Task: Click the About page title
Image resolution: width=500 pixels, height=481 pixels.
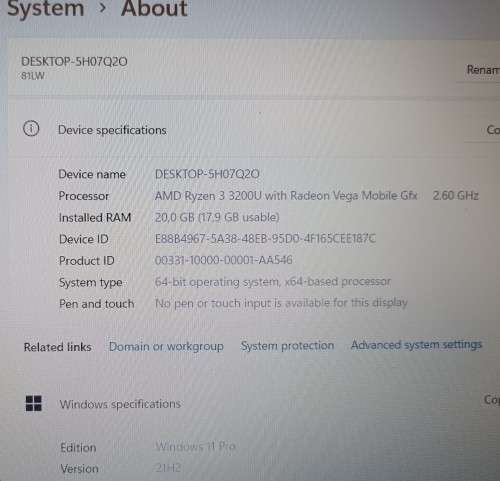Action: 154,8
